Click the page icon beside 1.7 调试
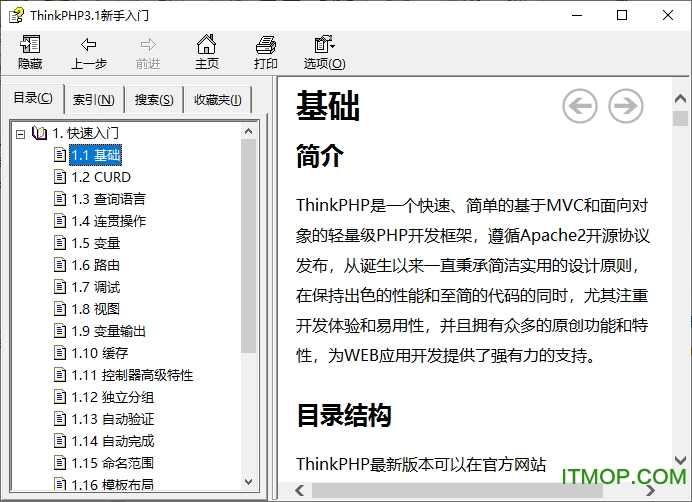 (x=60, y=287)
